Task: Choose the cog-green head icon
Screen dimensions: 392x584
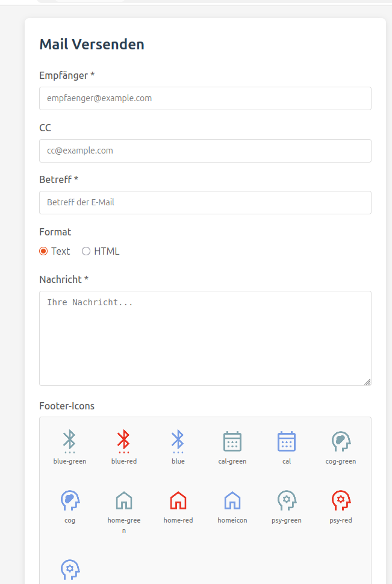Action: coord(341,441)
